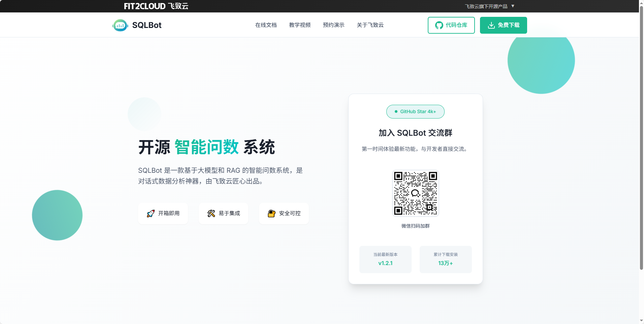Click the tools icon for 易于集成
The image size is (644, 324).
pyautogui.click(x=211, y=214)
